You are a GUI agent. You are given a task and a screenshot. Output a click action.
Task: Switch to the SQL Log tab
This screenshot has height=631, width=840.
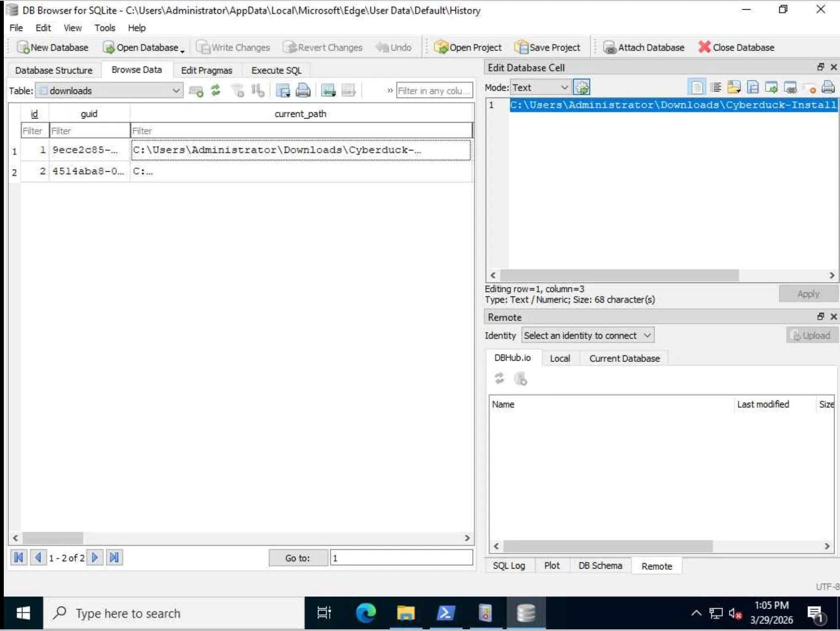point(509,566)
